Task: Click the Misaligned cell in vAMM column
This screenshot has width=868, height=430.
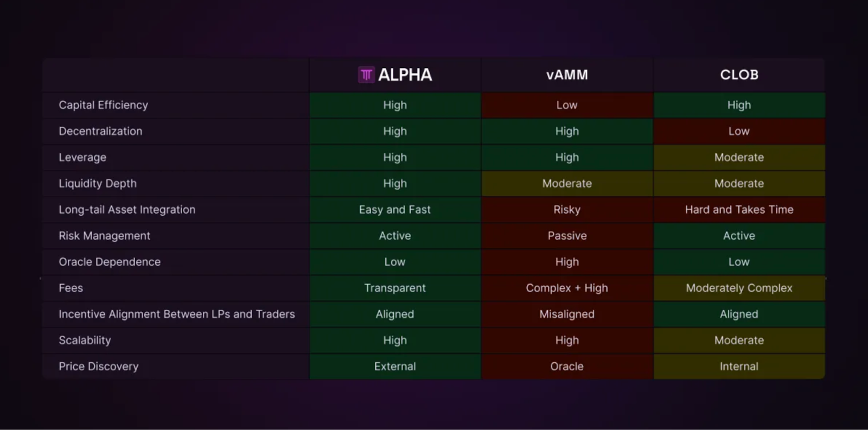Action: [567, 315]
